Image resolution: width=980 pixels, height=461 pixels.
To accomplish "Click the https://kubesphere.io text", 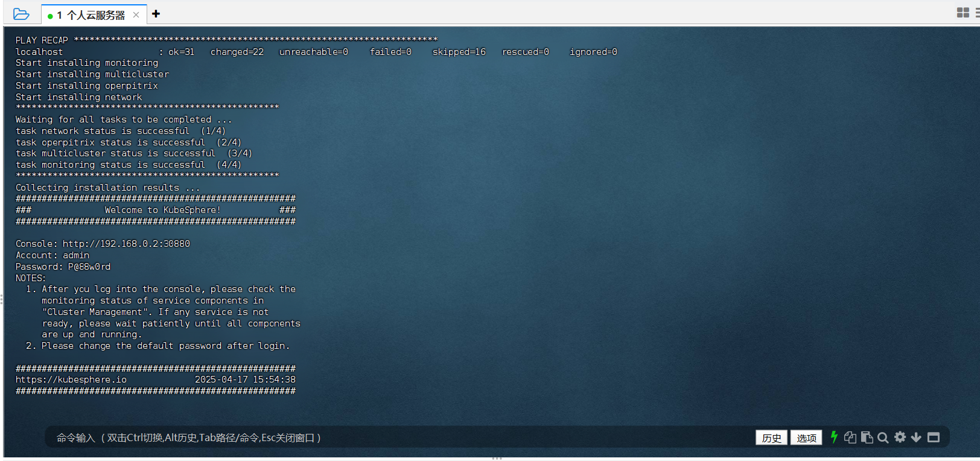I will (71, 380).
